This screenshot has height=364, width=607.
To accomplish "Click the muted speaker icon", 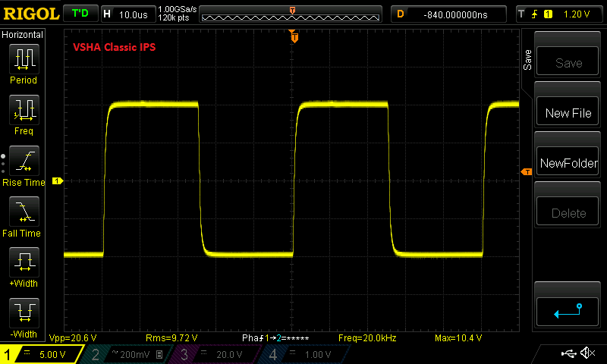I will pos(587,353).
